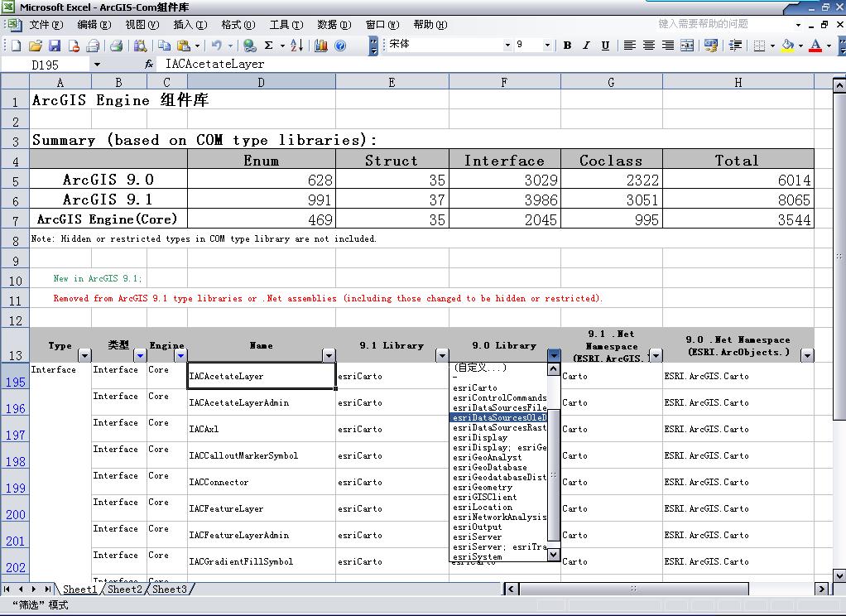Select esriGeoDatabase in the filter list
The image size is (846, 616).
[x=498, y=468]
